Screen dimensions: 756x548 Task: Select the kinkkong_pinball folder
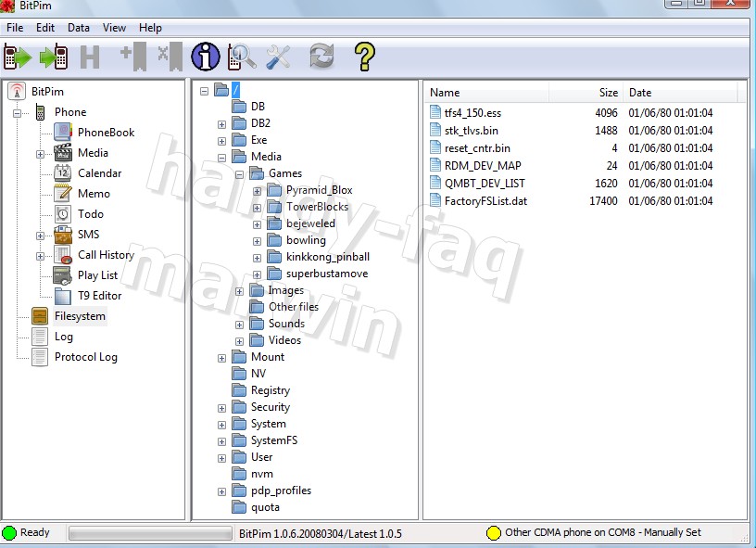coord(328,257)
